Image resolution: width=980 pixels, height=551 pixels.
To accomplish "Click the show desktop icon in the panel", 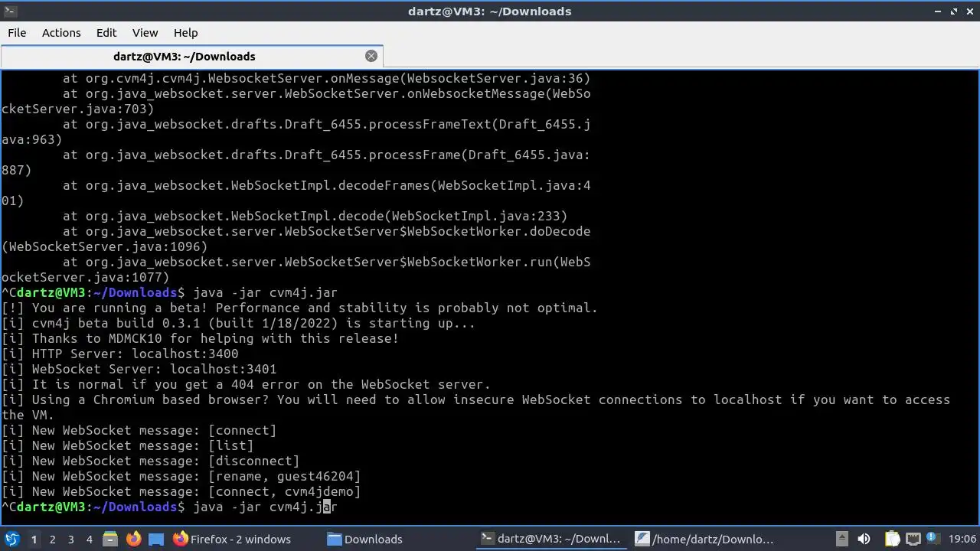I will pyautogui.click(x=156, y=539).
